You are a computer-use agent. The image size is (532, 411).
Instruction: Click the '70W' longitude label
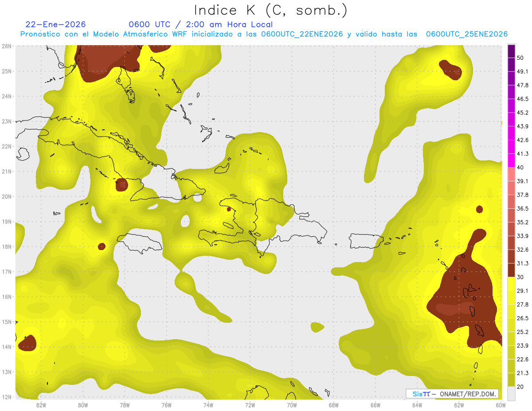click(292, 405)
